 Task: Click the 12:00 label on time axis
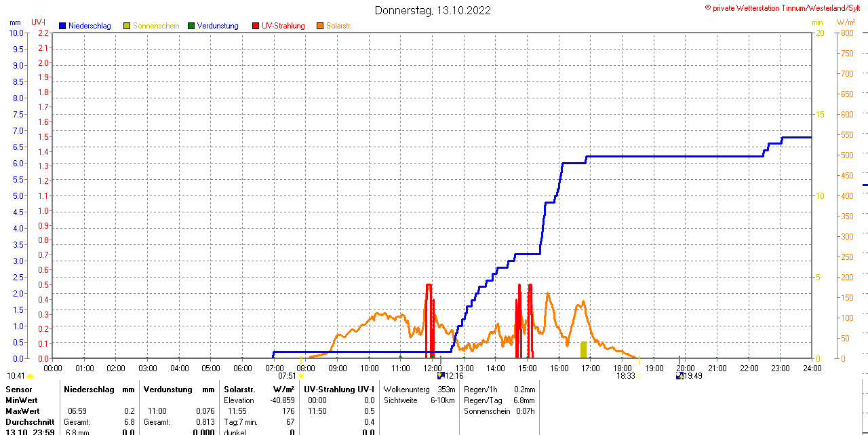point(433,368)
